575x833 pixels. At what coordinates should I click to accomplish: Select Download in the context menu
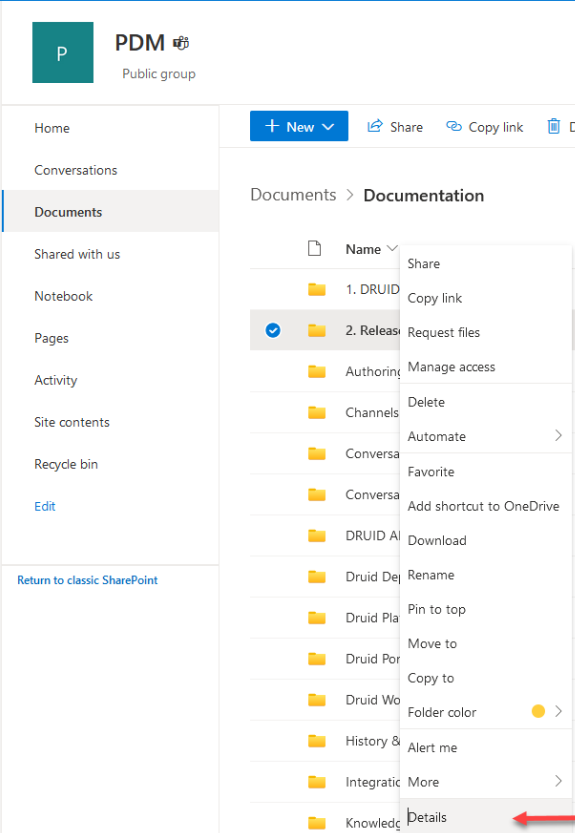click(x=486, y=540)
